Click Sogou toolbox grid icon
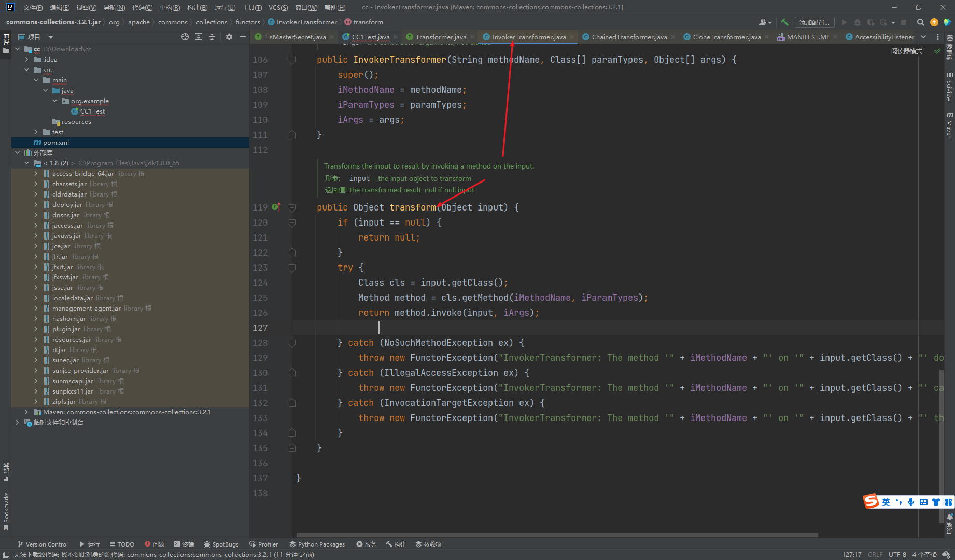 pos(948,502)
